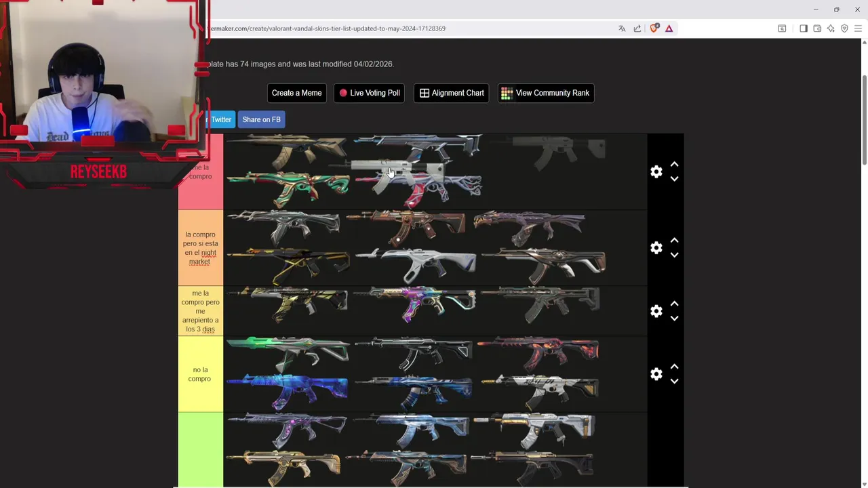Select purple-magenta glowing vandal in 'me arrepiento' tier
Screen dimensions: 868x488
coord(414,303)
